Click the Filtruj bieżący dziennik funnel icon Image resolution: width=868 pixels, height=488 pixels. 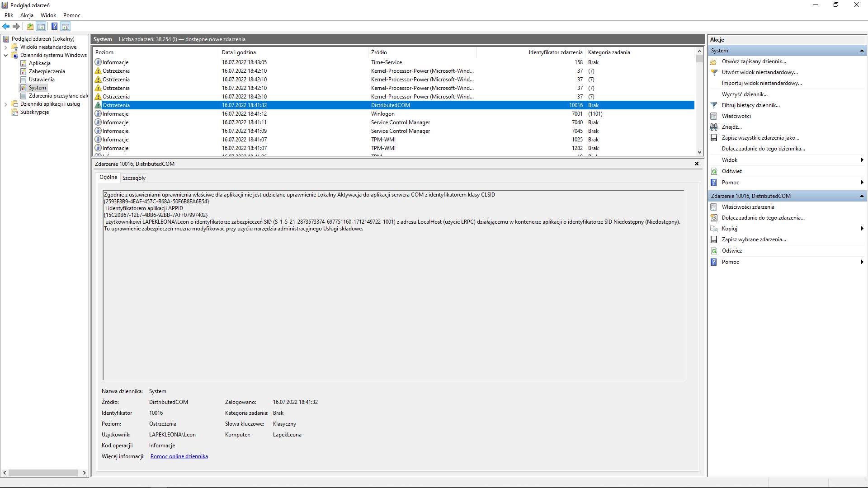pyautogui.click(x=714, y=105)
